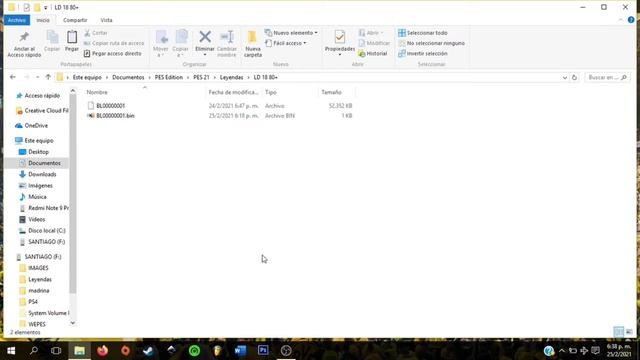Click the navigation pane scrollbar
The image size is (640, 360).
tap(73, 192)
